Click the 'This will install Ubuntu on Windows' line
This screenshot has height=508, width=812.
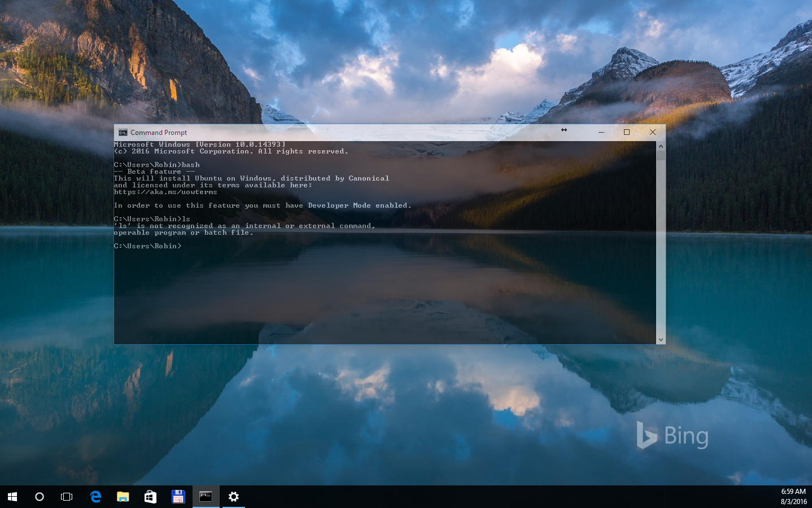coord(251,178)
